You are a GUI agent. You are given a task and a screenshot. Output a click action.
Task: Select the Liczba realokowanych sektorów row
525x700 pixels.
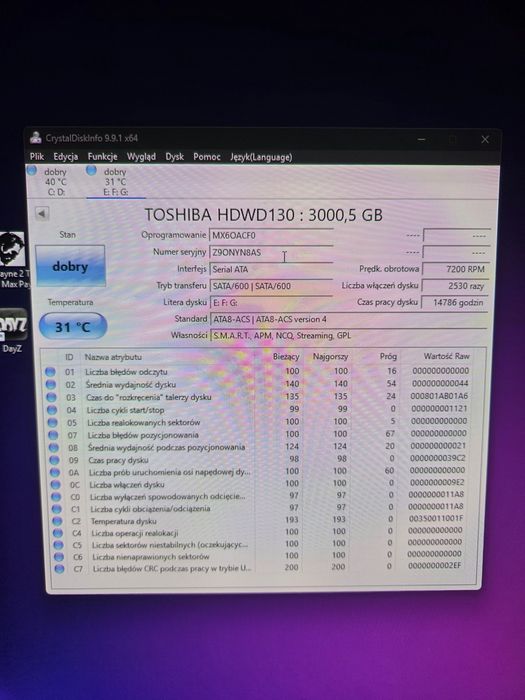click(258, 421)
